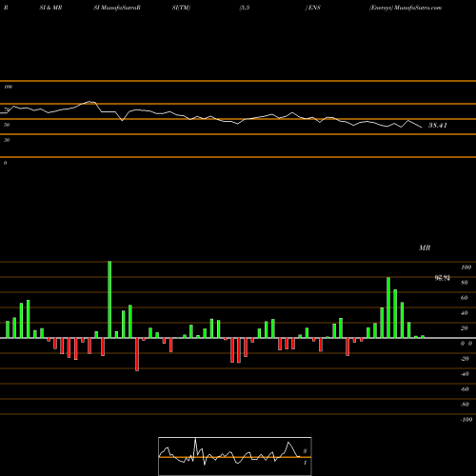Image resolution: width=476 pixels, height=476 pixels.
Task: Click the SI(TM) header text
Action: pos(181,8)
